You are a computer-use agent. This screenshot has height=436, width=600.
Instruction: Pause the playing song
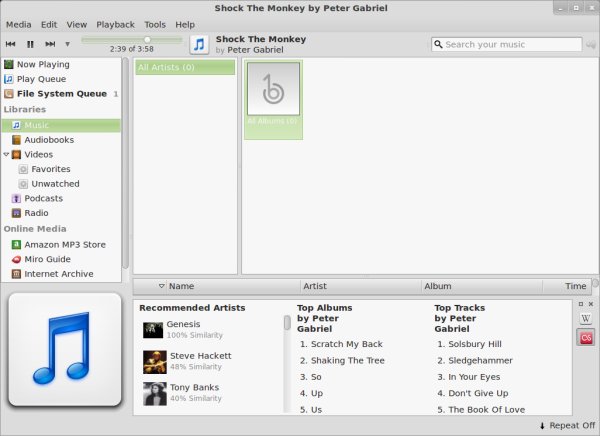(x=30, y=44)
